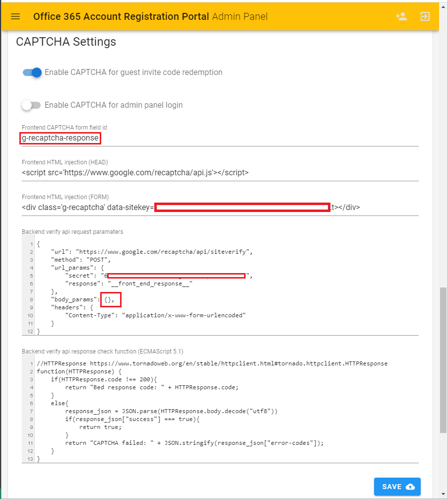Click the "headers": { line

(x=72, y=307)
